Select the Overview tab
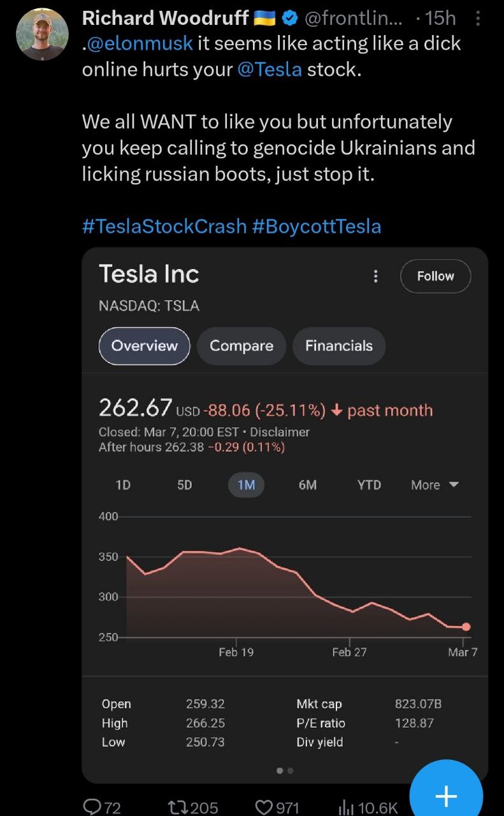Image resolution: width=504 pixels, height=816 pixels. (145, 346)
